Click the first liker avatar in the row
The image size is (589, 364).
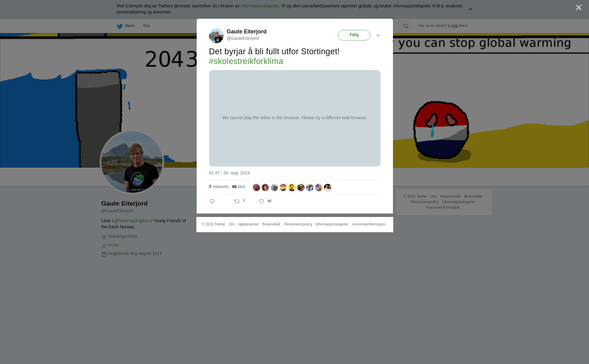(256, 188)
